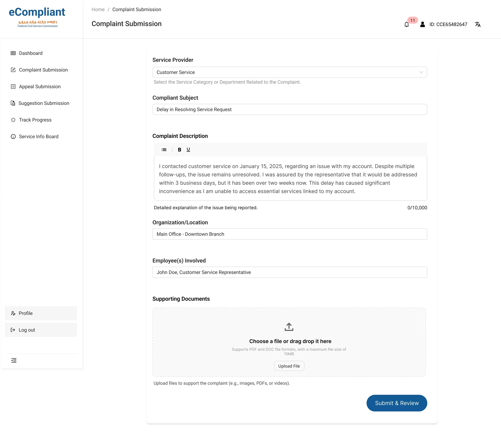Click the user avatar icon
501x448 pixels.
pos(422,24)
